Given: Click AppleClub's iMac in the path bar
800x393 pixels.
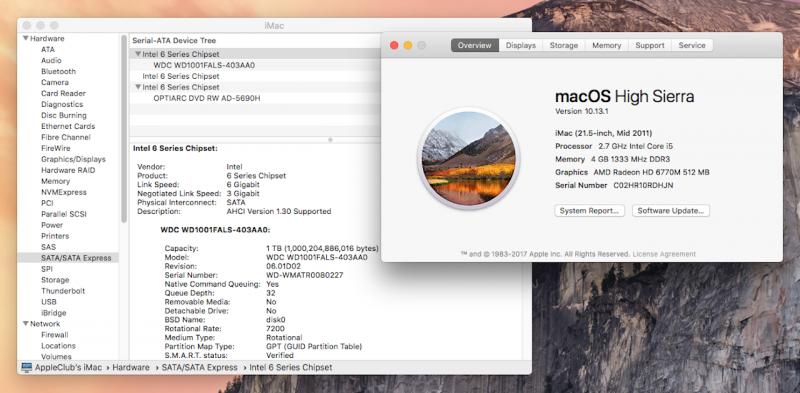Looking at the screenshot, I should (69, 367).
